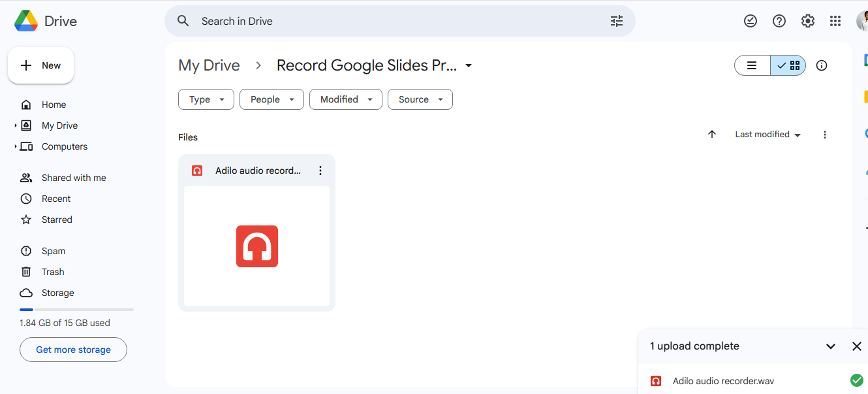Click the 1 upload complete heading
Screen dimensions: 868x394
694,346
